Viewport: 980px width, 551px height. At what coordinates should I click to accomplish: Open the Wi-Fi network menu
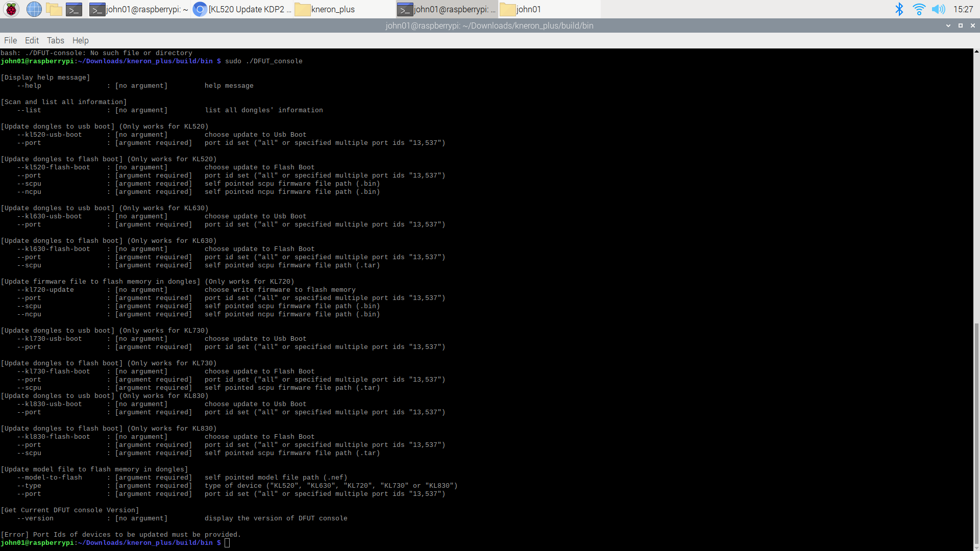point(919,9)
